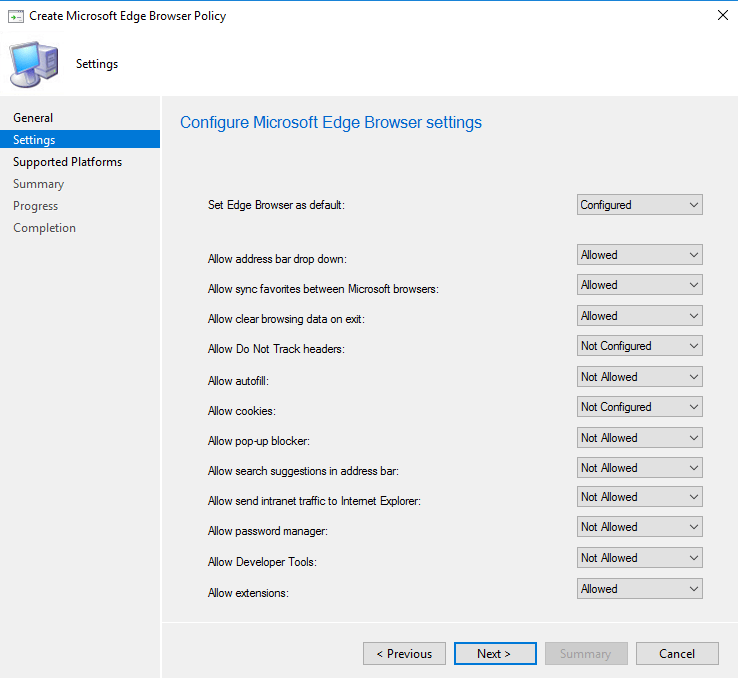The width and height of the screenshot is (738, 678).
Task: Expand Allow clear browsing data on exit dropdown
Action: pyautogui.click(x=640, y=316)
